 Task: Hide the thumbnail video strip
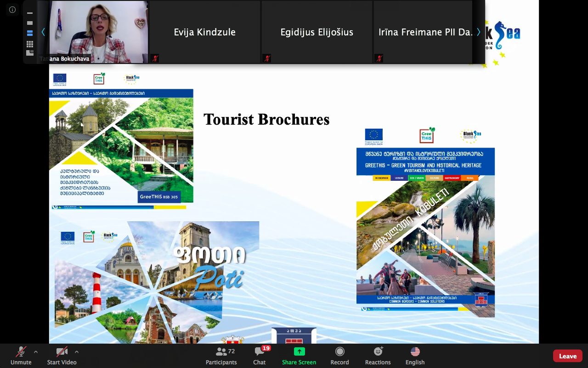(30, 13)
